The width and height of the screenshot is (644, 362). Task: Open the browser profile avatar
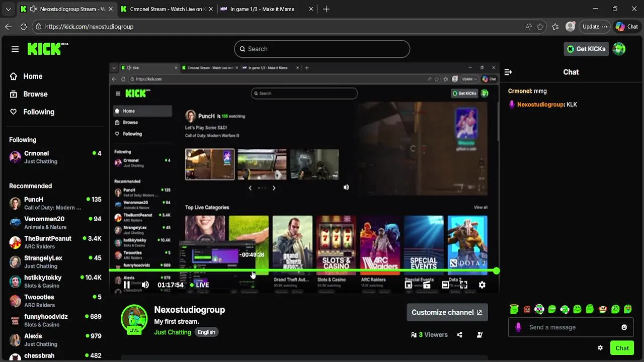click(570, 27)
